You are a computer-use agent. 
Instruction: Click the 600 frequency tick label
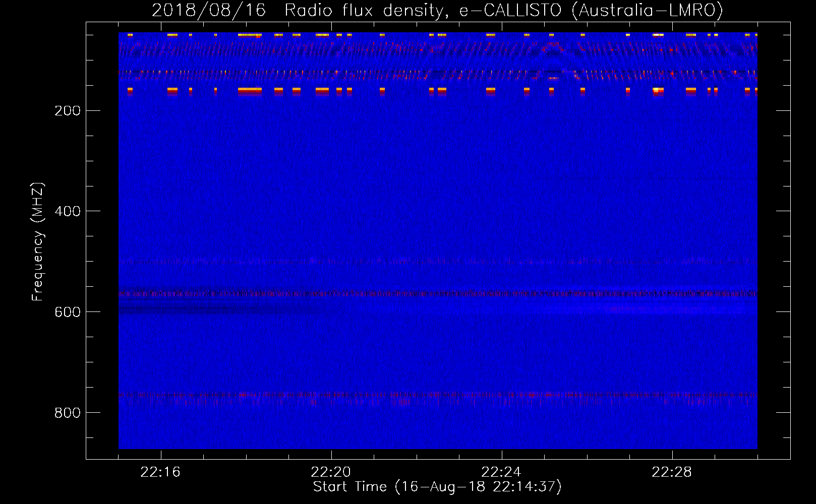pos(68,312)
